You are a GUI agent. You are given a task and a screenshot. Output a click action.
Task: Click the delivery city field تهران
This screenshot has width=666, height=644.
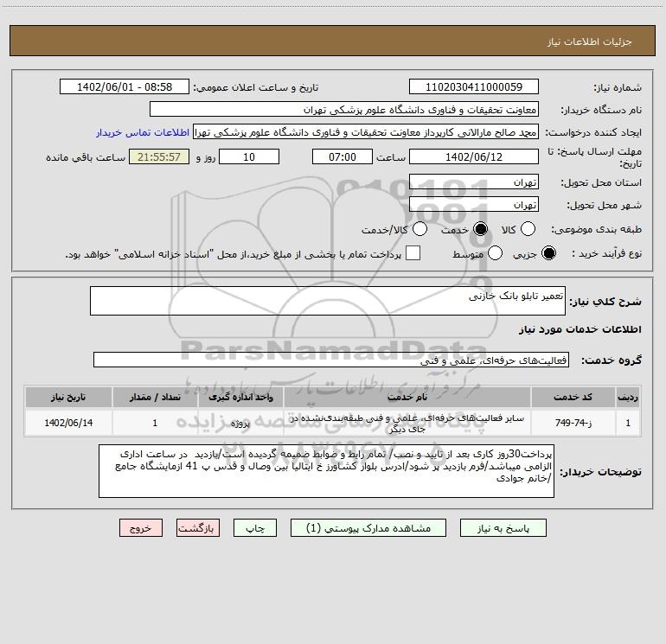point(474,205)
